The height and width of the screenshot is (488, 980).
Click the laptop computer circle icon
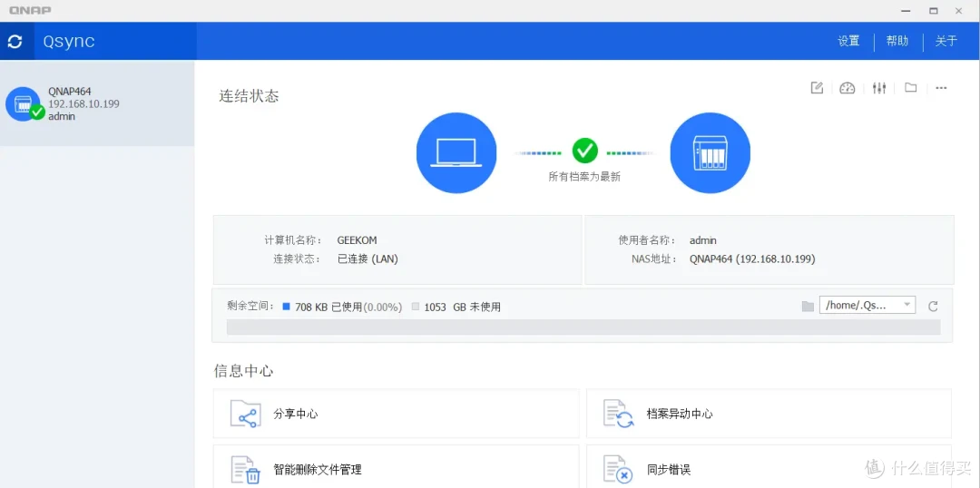point(456,152)
